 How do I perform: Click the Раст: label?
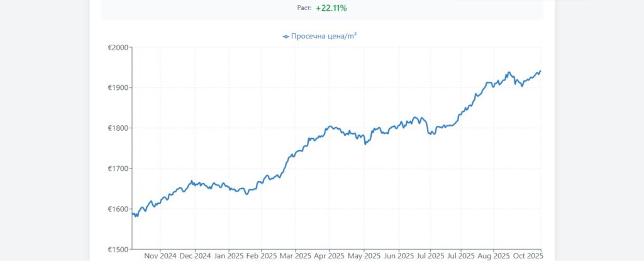tap(304, 8)
